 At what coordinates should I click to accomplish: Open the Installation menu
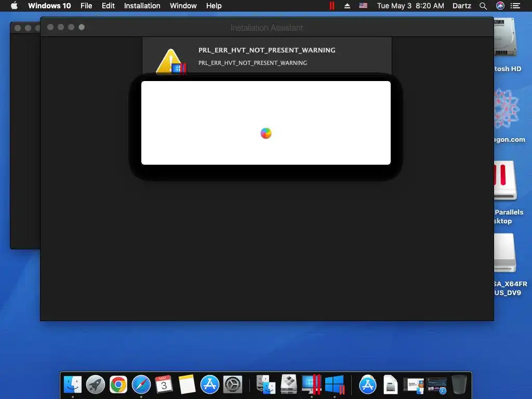(x=142, y=6)
